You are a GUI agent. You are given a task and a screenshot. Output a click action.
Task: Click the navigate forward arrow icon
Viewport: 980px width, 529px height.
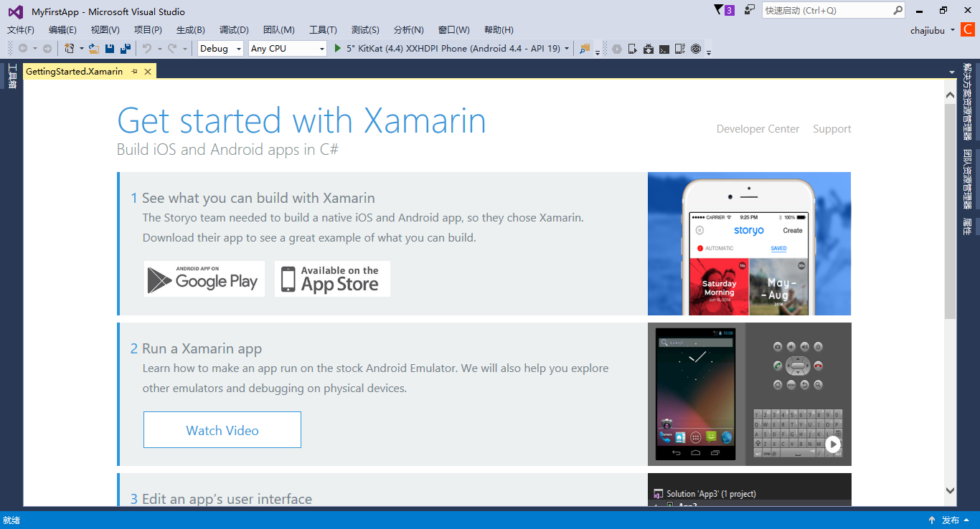pyautogui.click(x=47, y=49)
